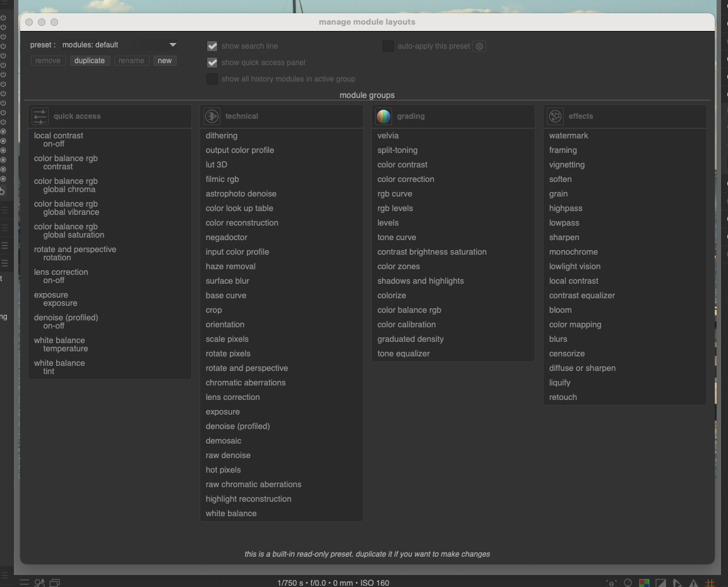Select watermark in effects list
Image resolution: width=728 pixels, height=587 pixels.
[x=568, y=136]
